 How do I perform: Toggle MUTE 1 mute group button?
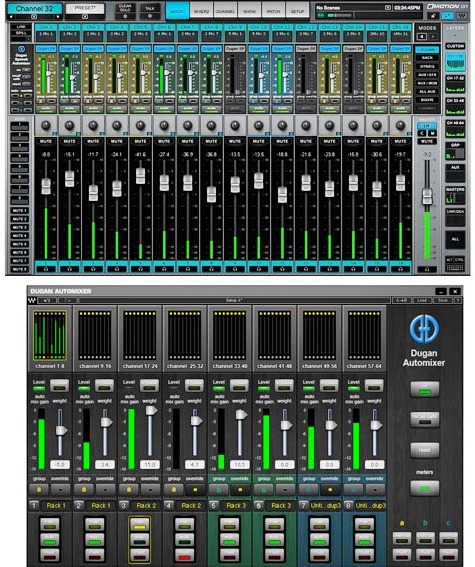click(x=20, y=210)
